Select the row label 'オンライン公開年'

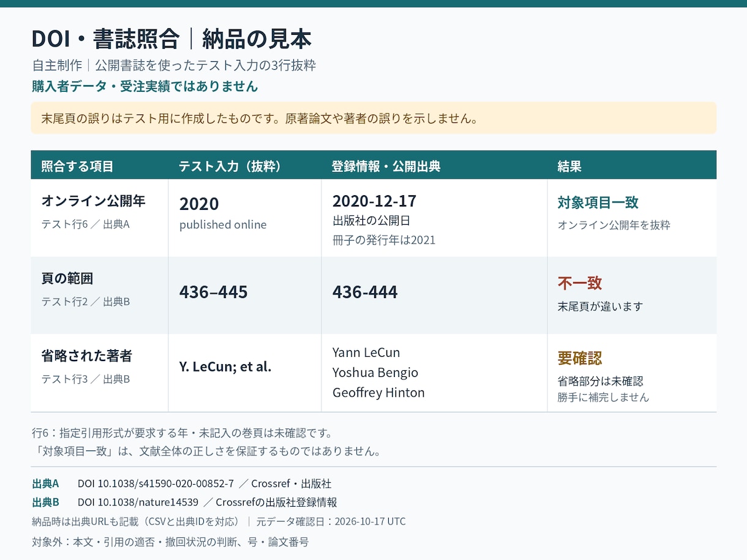pyautogui.click(x=93, y=201)
